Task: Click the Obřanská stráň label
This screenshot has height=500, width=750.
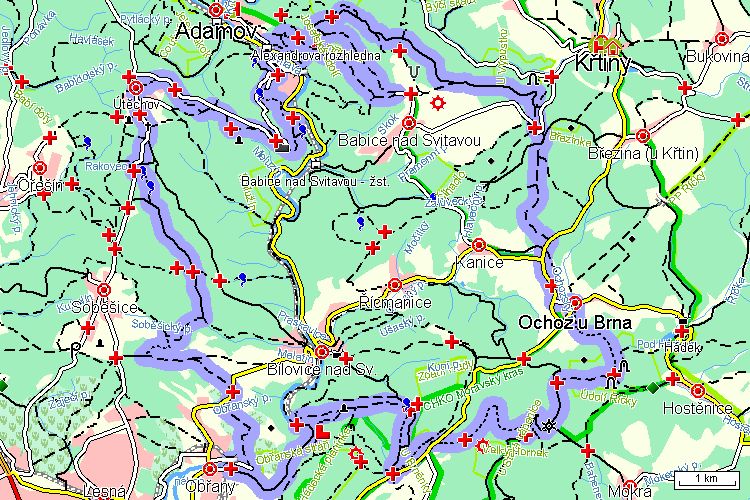Action: tap(292, 454)
